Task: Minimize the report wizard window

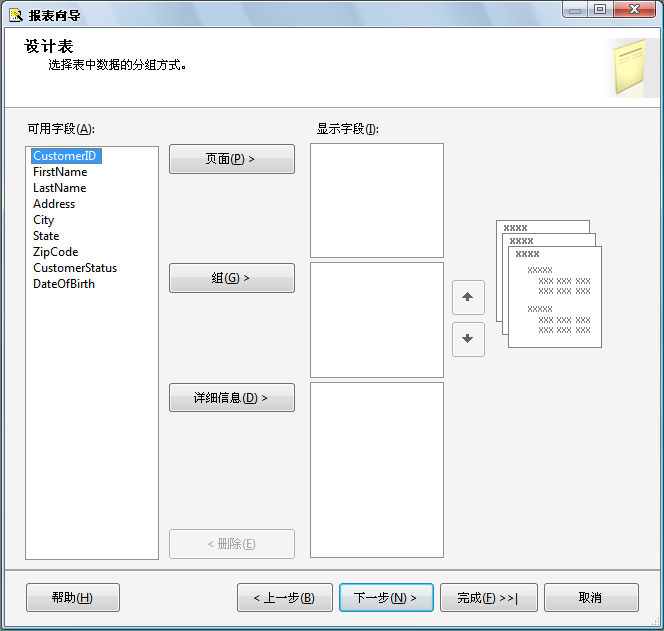Action: (x=575, y=9)
